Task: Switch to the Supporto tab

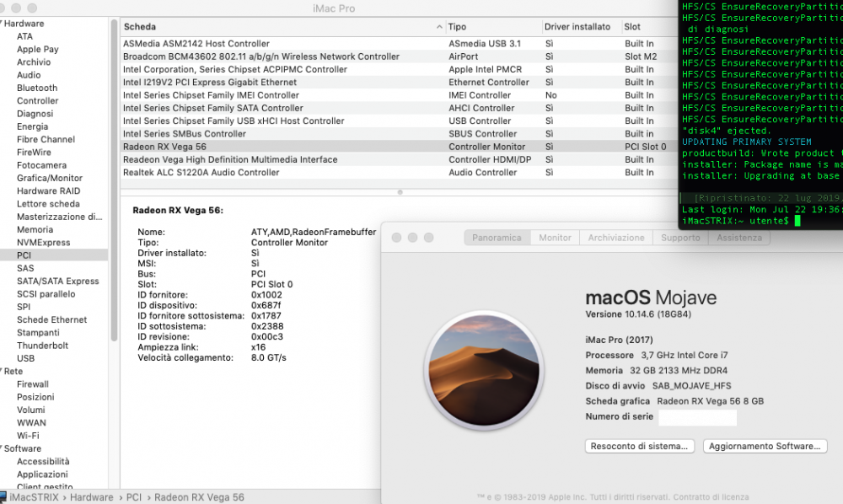Action: tap(680, 238)
